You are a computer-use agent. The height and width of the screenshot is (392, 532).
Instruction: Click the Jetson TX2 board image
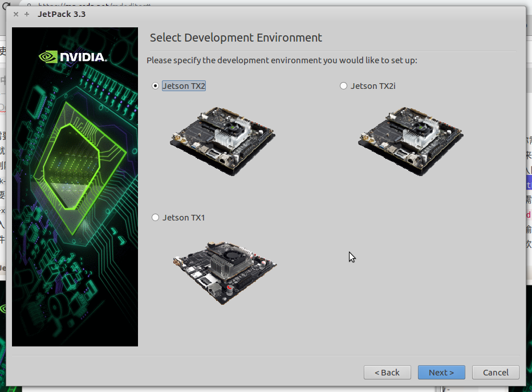click(x=222, y=141)
